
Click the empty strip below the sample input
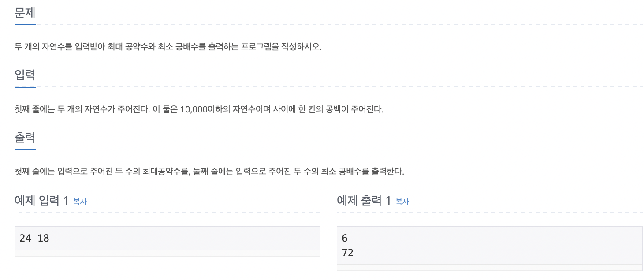pyautogui.click(x=168, y=254)
